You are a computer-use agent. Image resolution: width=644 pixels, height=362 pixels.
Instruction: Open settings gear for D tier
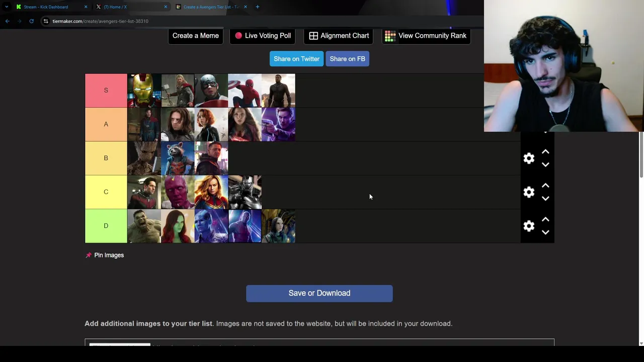pyautogui.click(x=529, y=226)
